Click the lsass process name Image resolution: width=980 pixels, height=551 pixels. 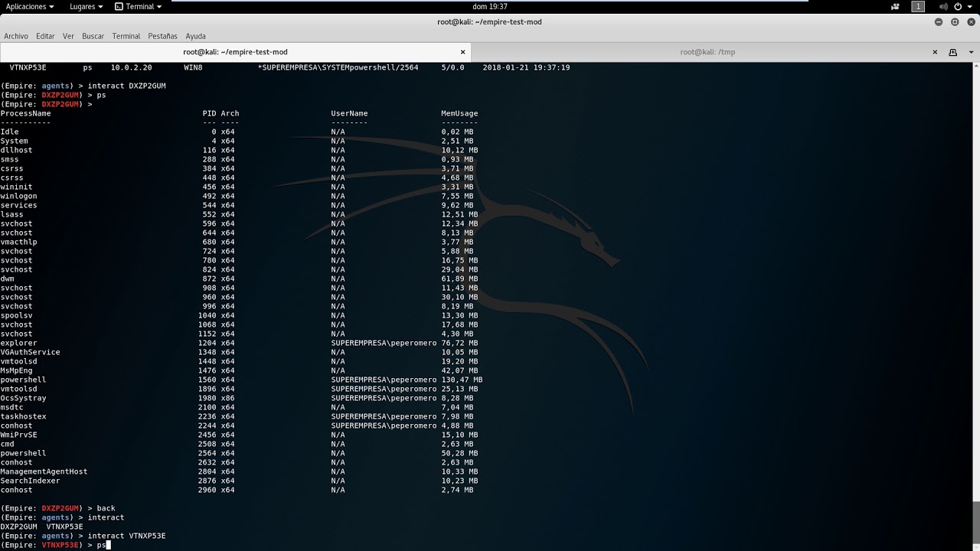pyautogui.click(x=11, y=214)
